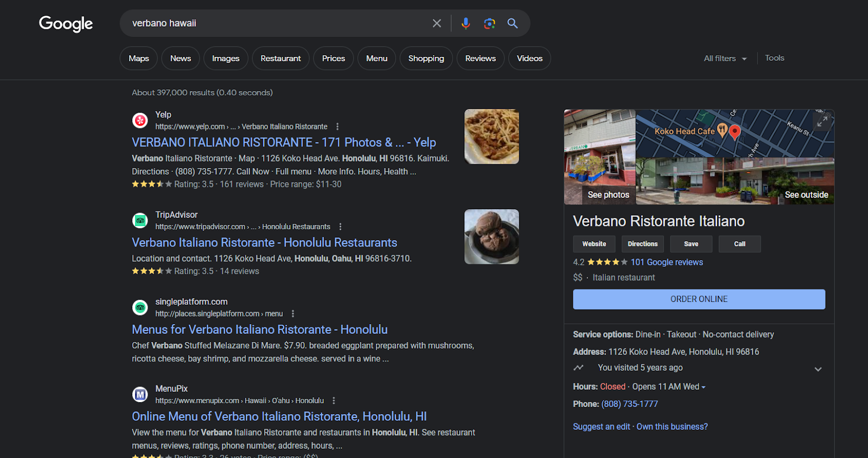Select the News filter tab
This screenshot has width=868, height=458.
coord(181,58)
